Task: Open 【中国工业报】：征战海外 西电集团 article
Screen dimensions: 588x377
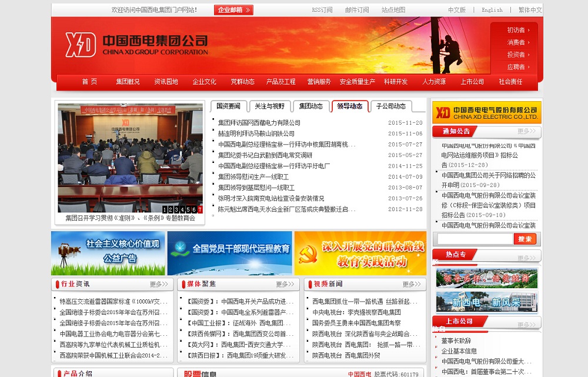Action: click(x=238, y=323)
